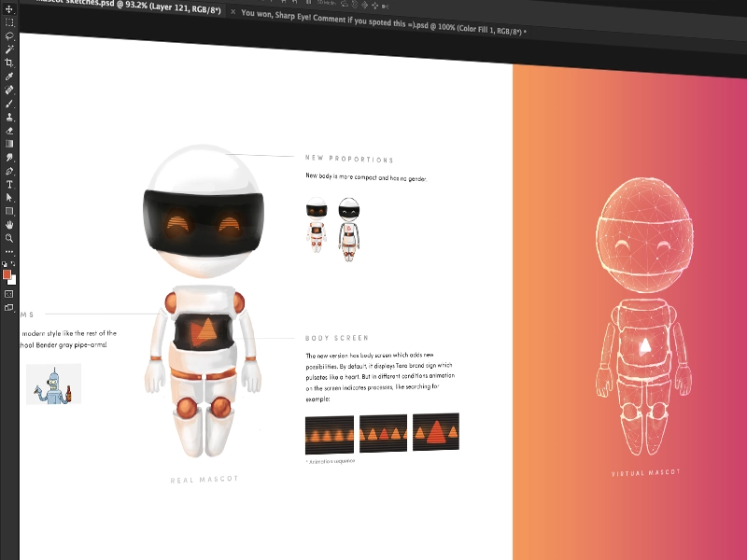This screenshot has width=747, height=560.
Task: Click the real mascot's black visor
Action: (204, 221)
